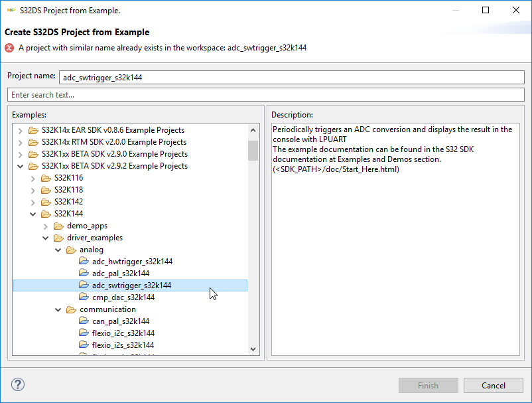Click the flexio_i2c_s32k144 project icon
The image size is (532, 403).
pyautogui.click(x=84, y=333)
